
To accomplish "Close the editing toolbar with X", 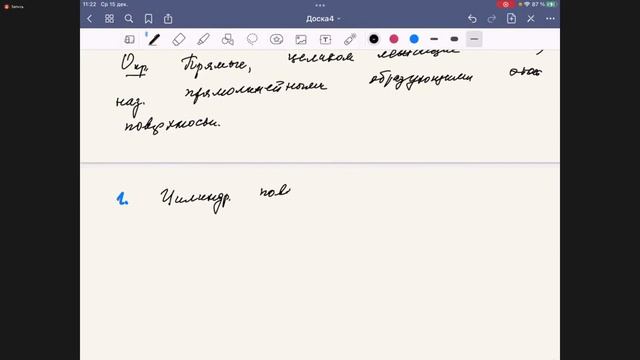I will (531, 19).
